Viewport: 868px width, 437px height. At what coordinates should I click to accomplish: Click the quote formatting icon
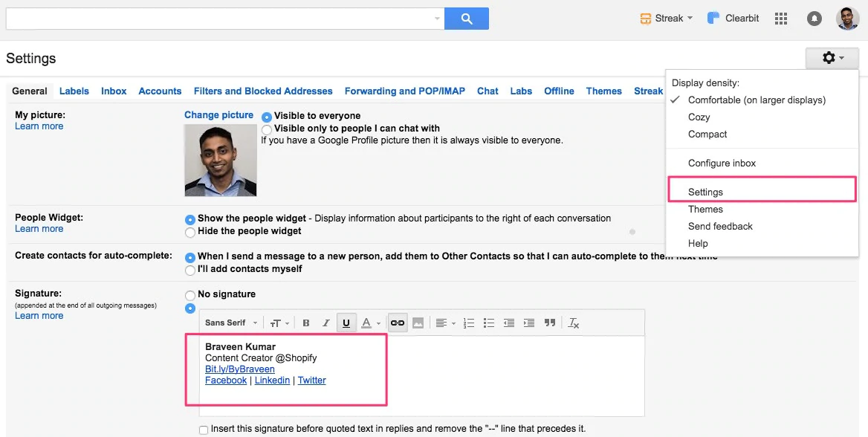pyautogui.click(x=549, y=323)
